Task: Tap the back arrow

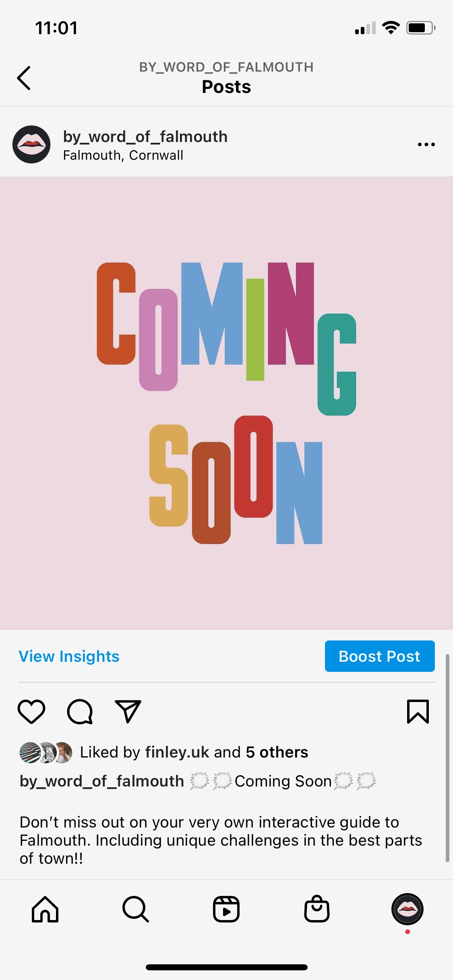Action: tap(24, 78)
